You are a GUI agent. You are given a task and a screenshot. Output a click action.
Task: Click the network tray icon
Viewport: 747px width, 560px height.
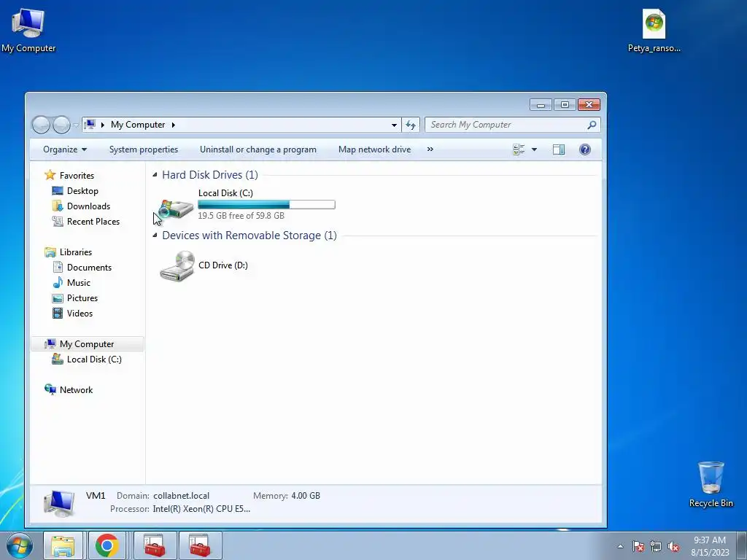click(656, 547)
